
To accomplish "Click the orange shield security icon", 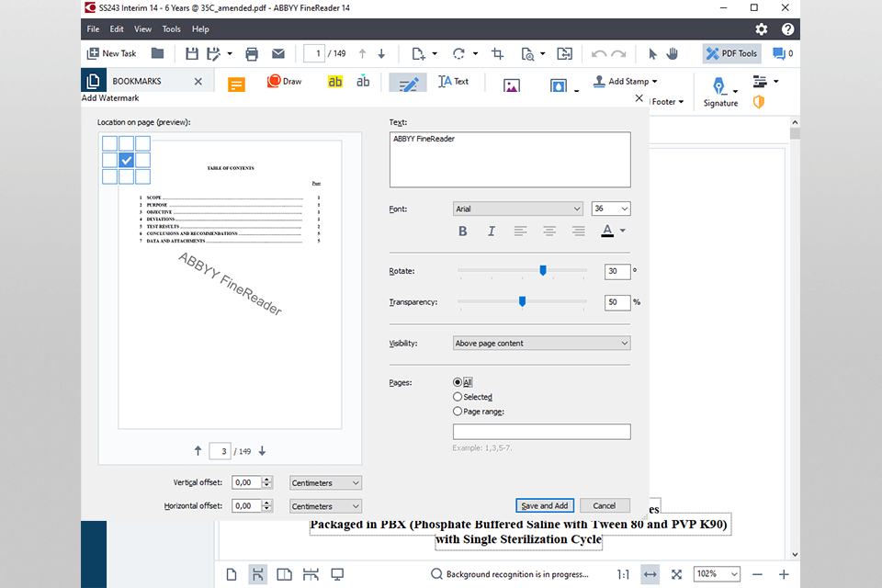I will 759,102.
